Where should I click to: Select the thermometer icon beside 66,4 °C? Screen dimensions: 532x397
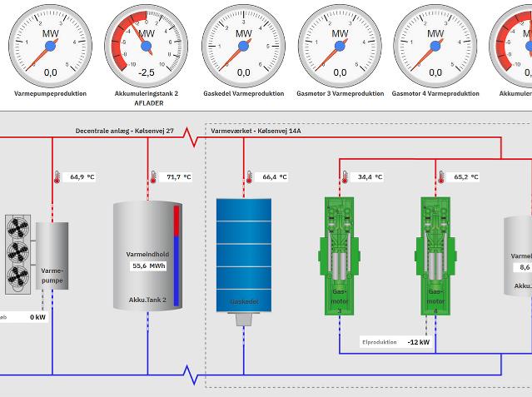pos(249,177)
